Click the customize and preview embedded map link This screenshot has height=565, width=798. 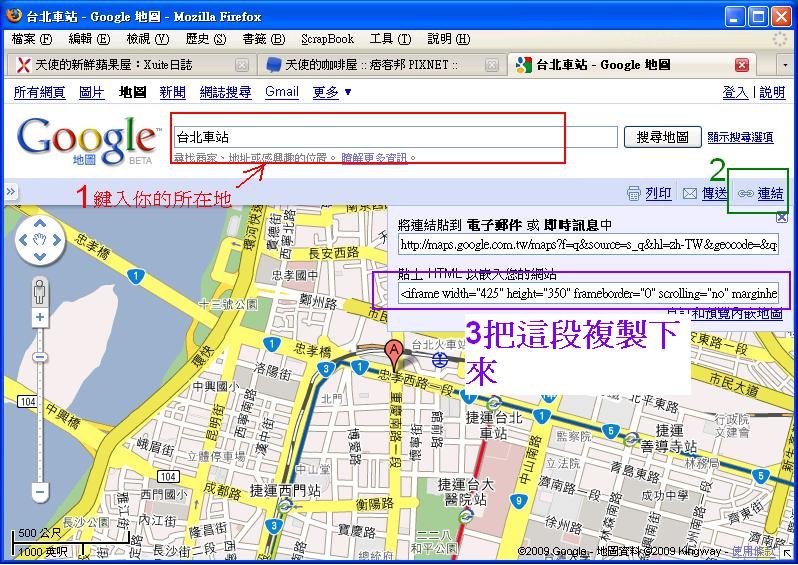pyautogui.click(x=725, y=314)
